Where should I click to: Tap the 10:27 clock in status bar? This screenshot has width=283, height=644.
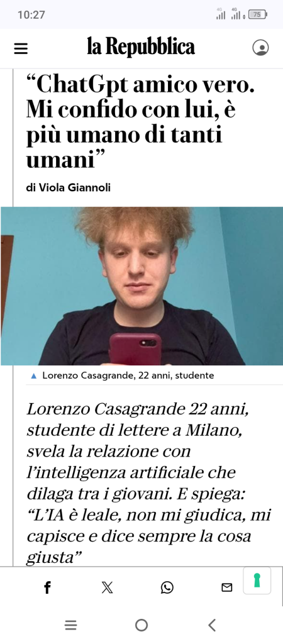(31, 15)
